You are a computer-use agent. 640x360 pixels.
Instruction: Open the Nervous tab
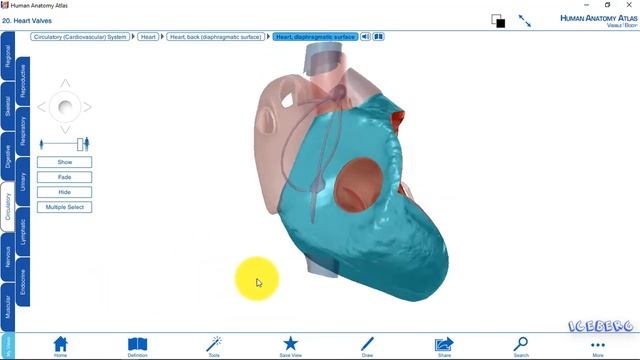point(8,257)
